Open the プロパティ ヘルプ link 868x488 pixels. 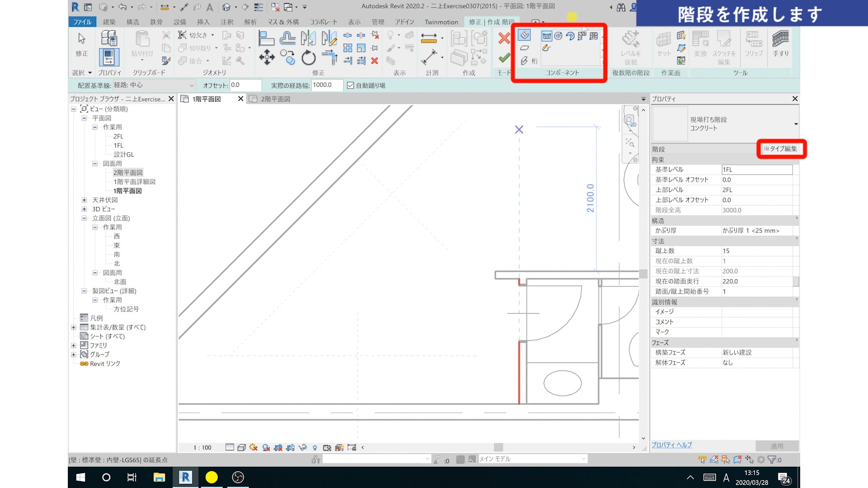(671, 445)
